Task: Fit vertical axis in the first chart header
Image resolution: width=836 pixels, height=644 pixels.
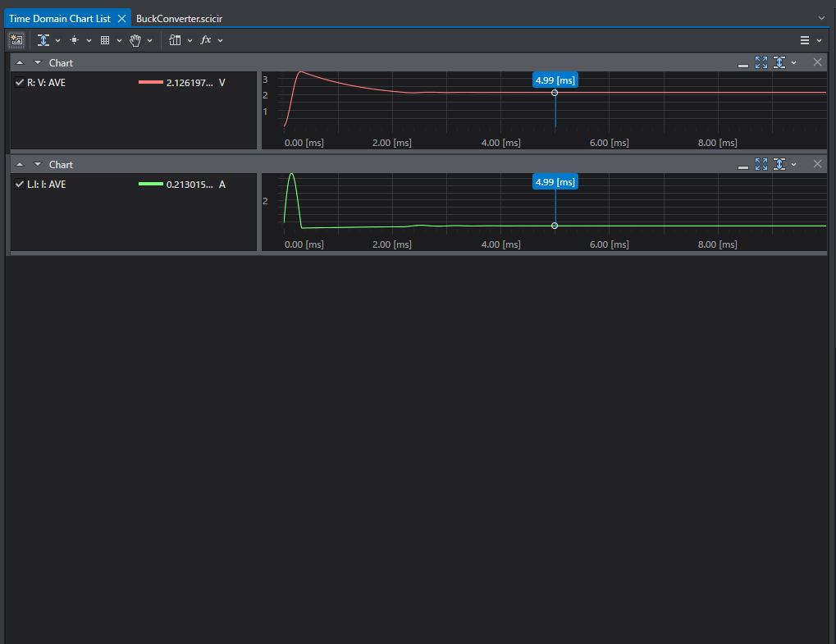Action: [779, 62]
